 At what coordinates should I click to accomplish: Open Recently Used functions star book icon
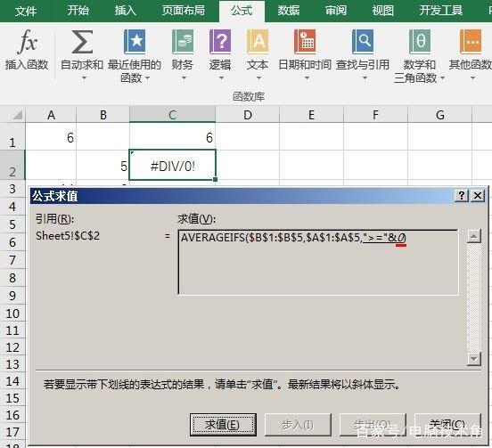click(135, 41)
